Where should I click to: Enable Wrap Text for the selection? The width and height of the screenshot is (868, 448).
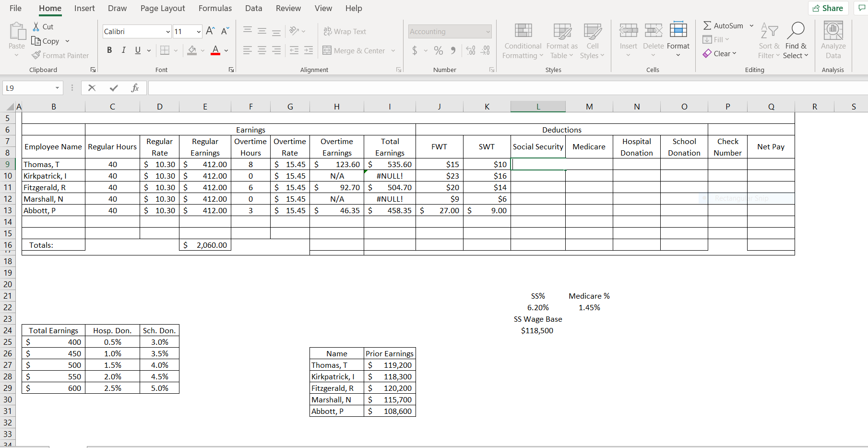(x=345, y=31)
